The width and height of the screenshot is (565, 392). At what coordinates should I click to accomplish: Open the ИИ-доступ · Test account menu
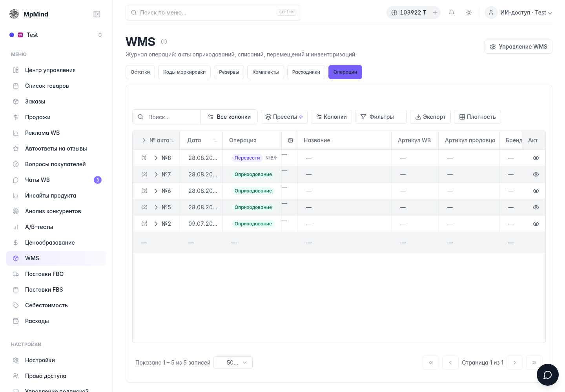519,13
